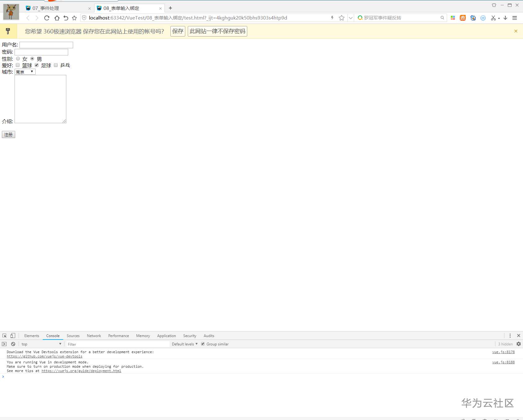Click the scissors screenshot tool icon

493,18
